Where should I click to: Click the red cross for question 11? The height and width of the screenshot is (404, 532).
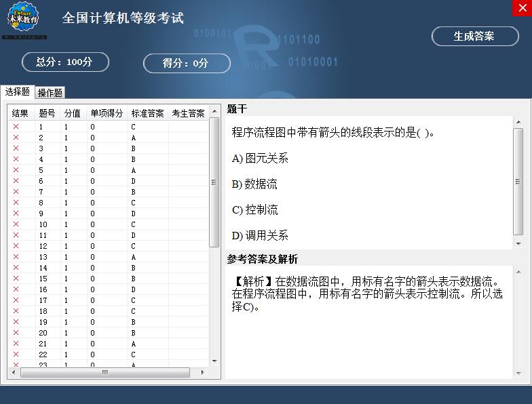(16, 235)
